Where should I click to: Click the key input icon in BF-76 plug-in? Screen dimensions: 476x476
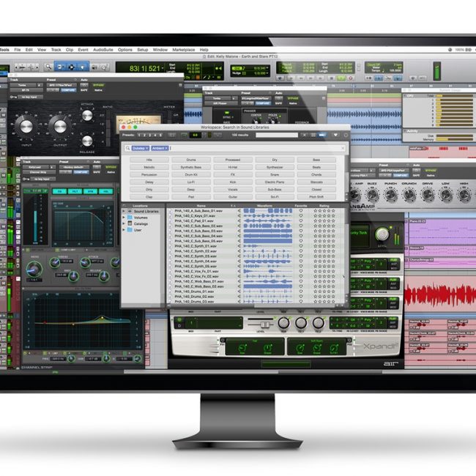pos(13,97)
